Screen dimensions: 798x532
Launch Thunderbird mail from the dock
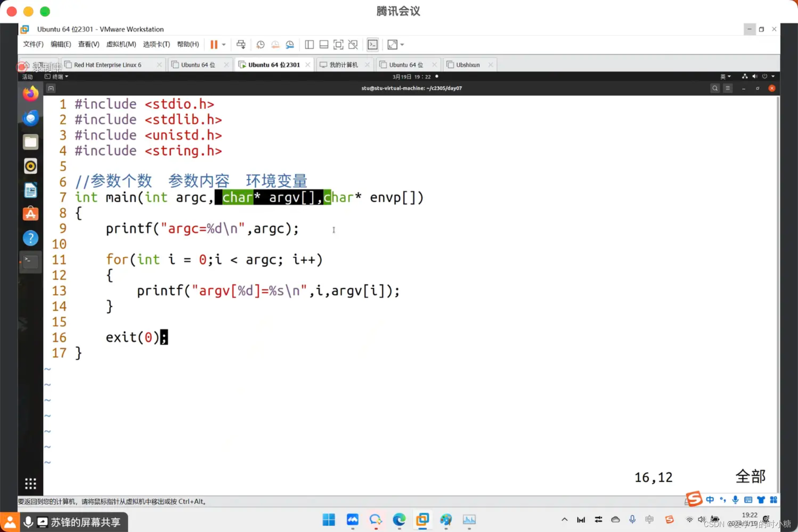pyautogui.click(x=30, y=118)
